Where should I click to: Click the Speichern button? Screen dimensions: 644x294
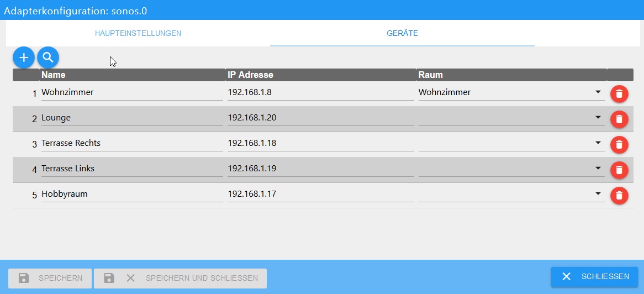tap(50, 278)
